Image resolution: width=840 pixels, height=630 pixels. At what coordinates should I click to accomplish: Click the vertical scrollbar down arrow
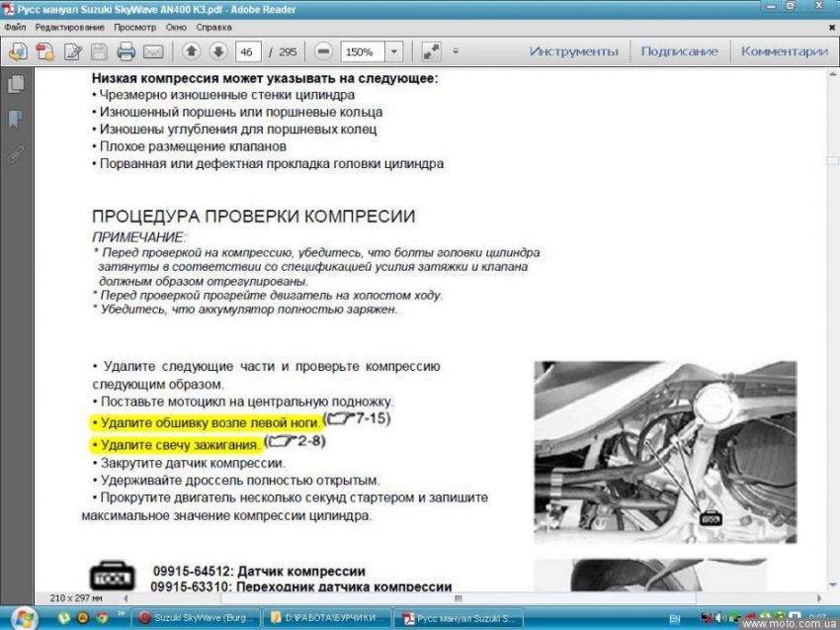[833, 585]
